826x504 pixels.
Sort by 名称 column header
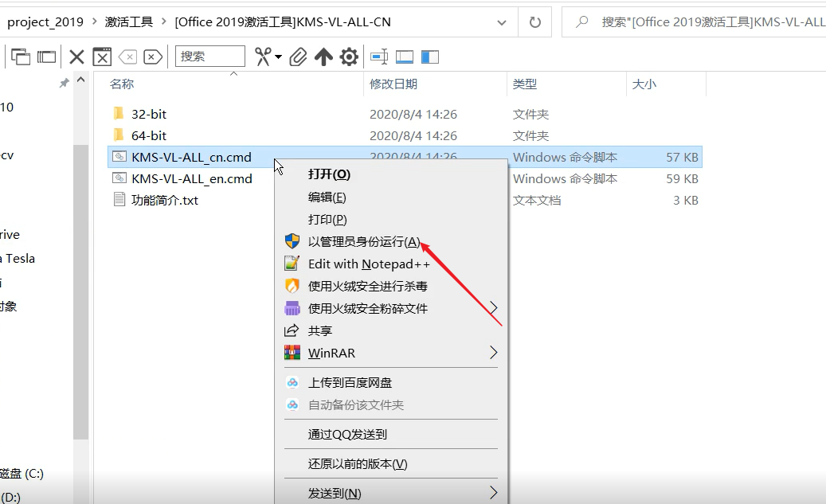coord(122,84)
